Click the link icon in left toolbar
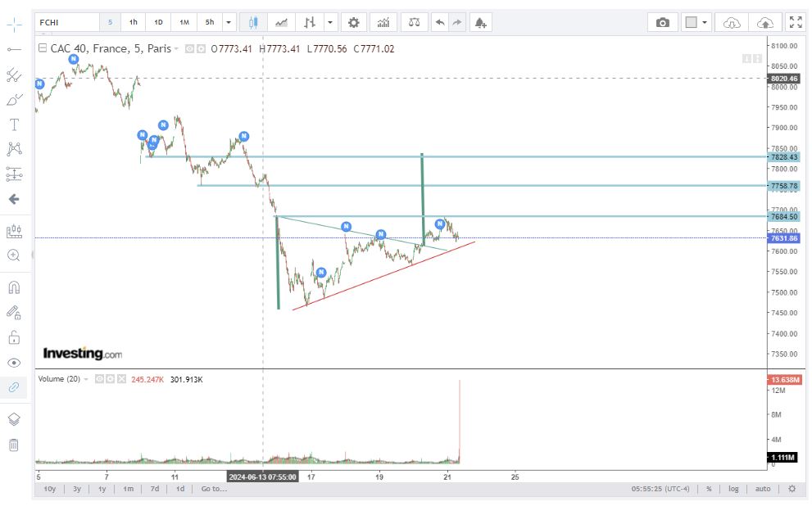 pyautogui.click(x=14, y=387)
